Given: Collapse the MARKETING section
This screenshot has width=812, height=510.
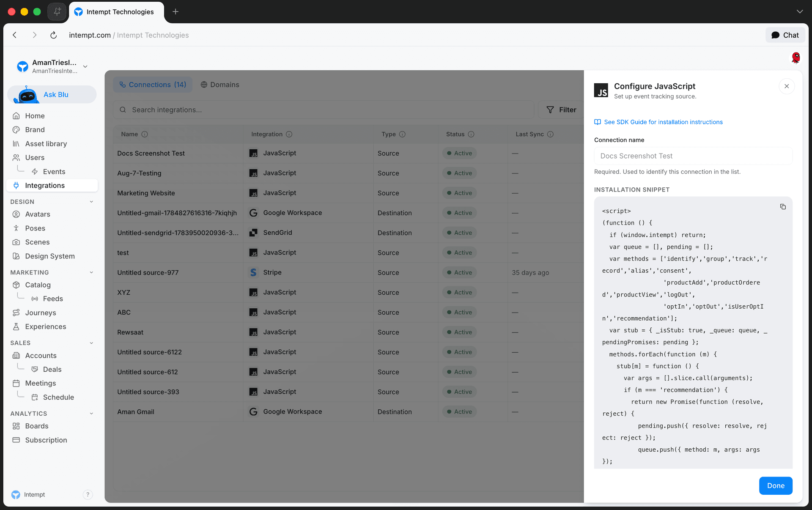Looking at the screenshot, I should (91, 272).
